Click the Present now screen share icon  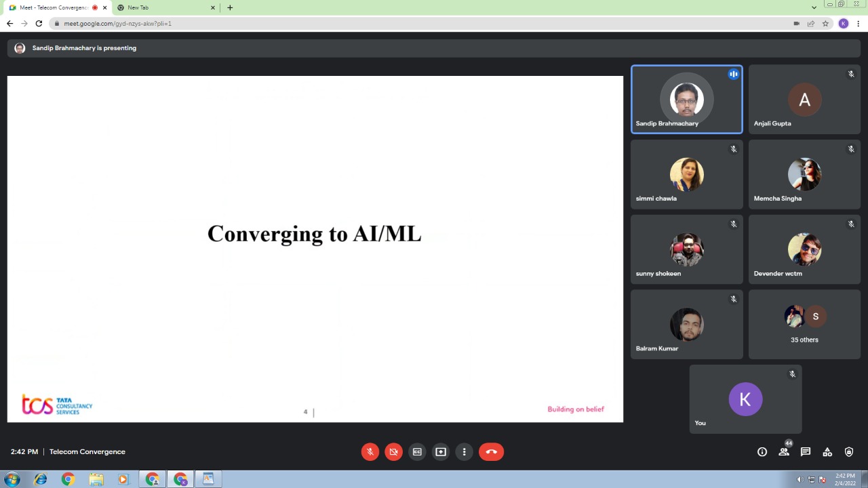pyautogui.click(x=441, y=452)
